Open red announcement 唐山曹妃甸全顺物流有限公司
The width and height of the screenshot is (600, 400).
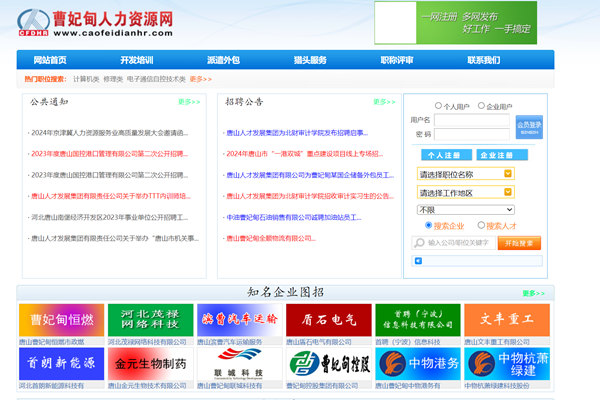271,238
